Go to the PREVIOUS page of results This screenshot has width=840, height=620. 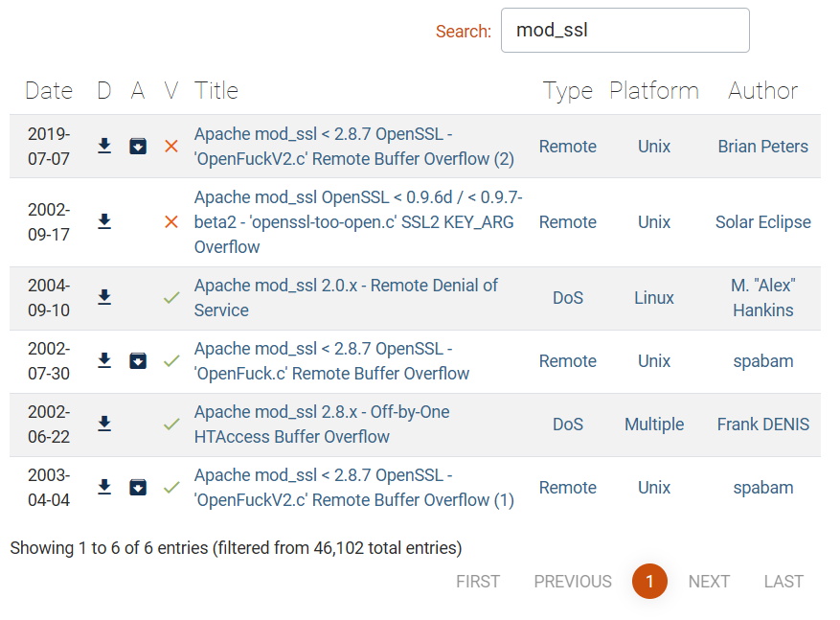(x=573, y=582)
